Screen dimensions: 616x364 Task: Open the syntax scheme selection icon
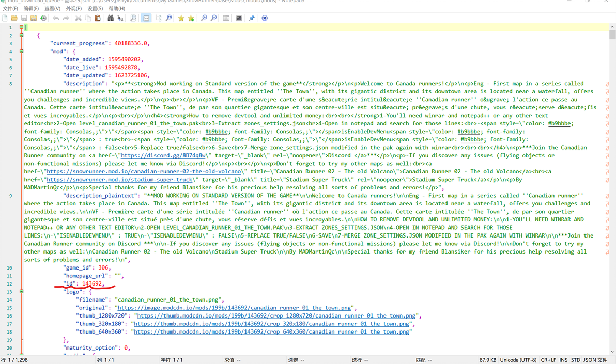(x=226, y=18)
